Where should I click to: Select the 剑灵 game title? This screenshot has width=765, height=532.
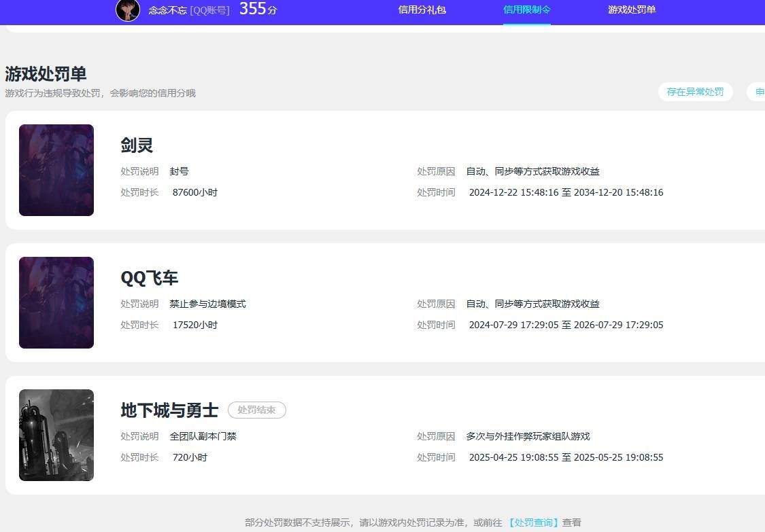pyautogui.click(x=137, y=145)
